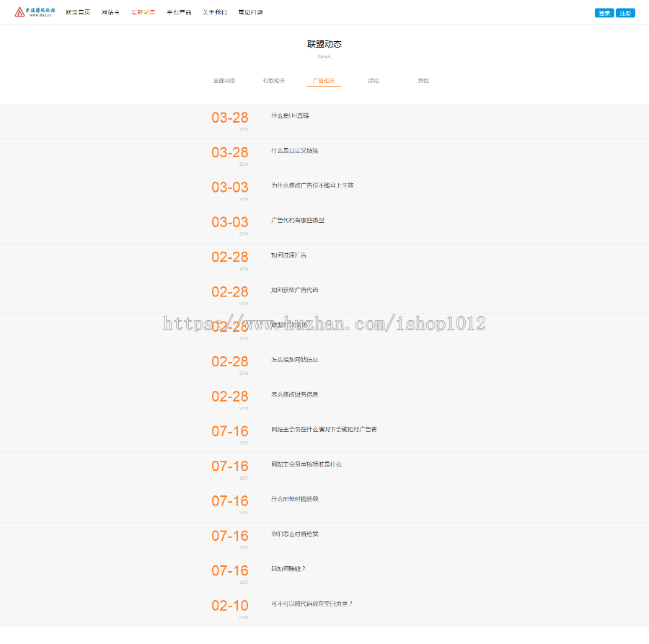Open 关于我们 navigation link
The width and height of the screenshot is (649, 644).
[214, 12]
